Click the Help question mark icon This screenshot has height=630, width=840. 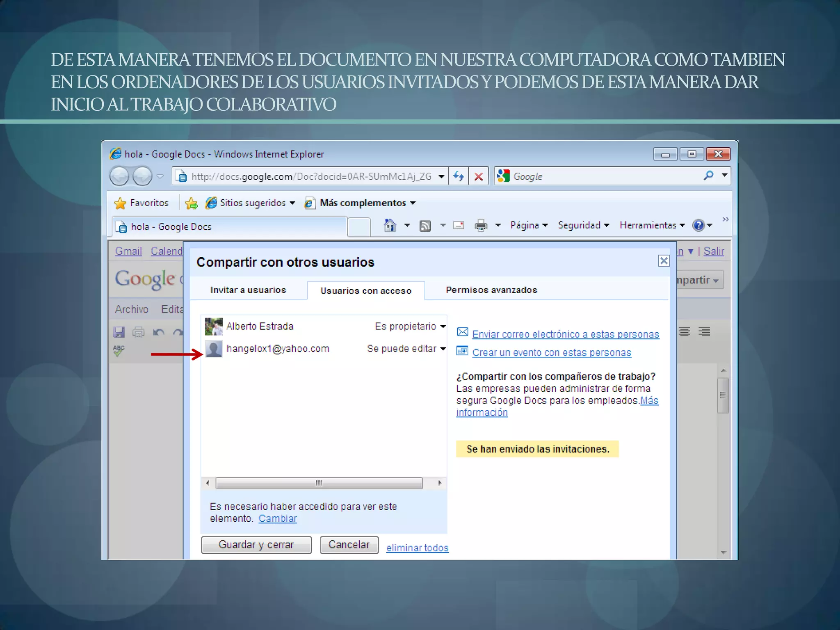click(x=698, y=225)
